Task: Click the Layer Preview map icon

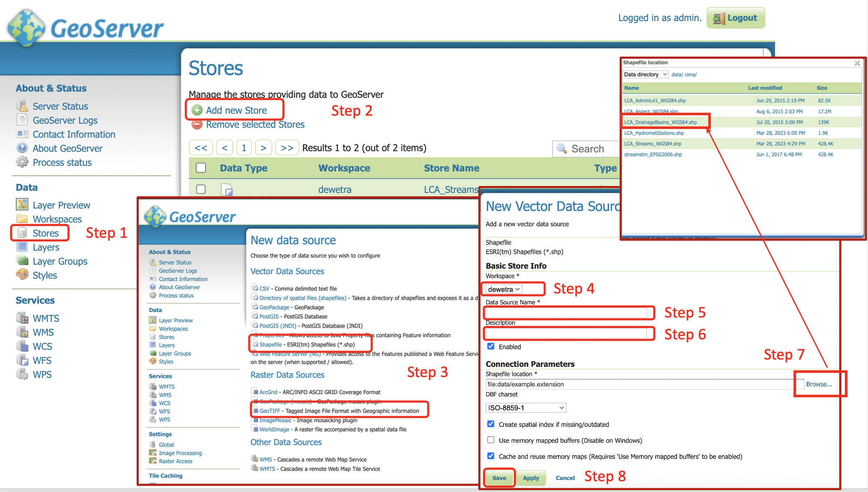Action: [22, 204]
